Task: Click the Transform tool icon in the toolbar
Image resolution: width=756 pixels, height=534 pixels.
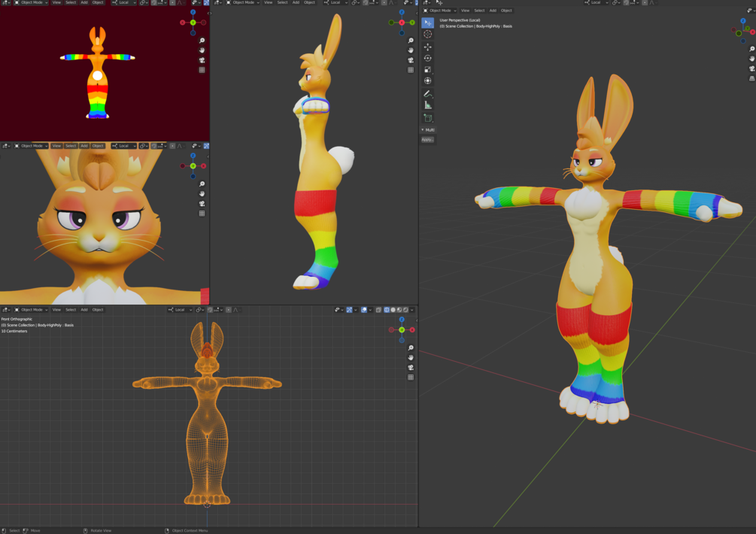Action: click(428, 81)
